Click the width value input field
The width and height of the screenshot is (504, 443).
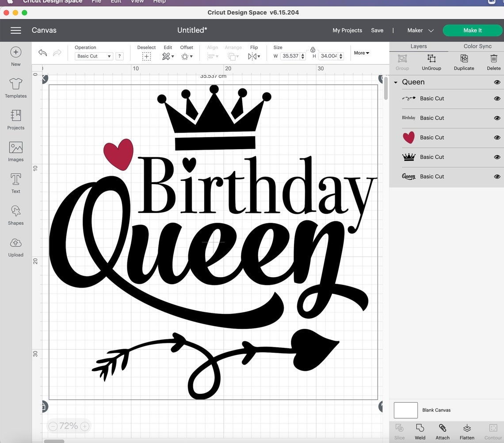(290, 56)
